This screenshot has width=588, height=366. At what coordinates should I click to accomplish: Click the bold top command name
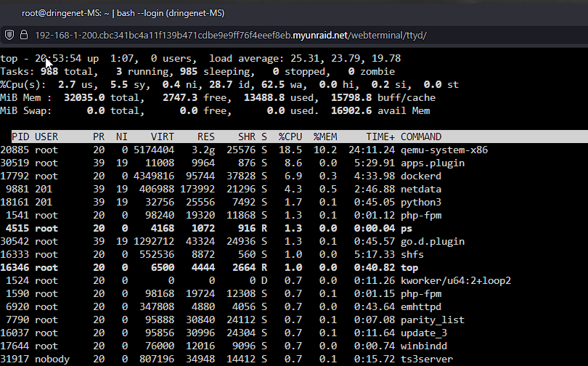click(409, 268)
